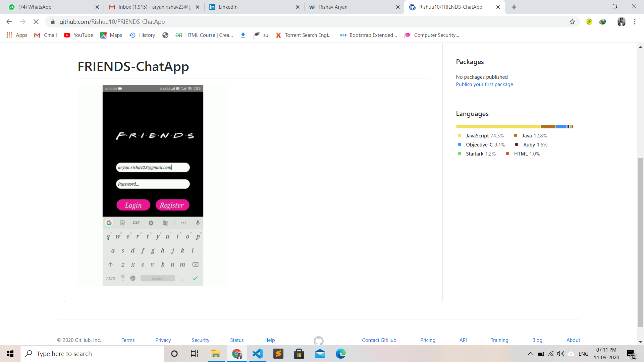Open a new browser tab

point(514,7)
